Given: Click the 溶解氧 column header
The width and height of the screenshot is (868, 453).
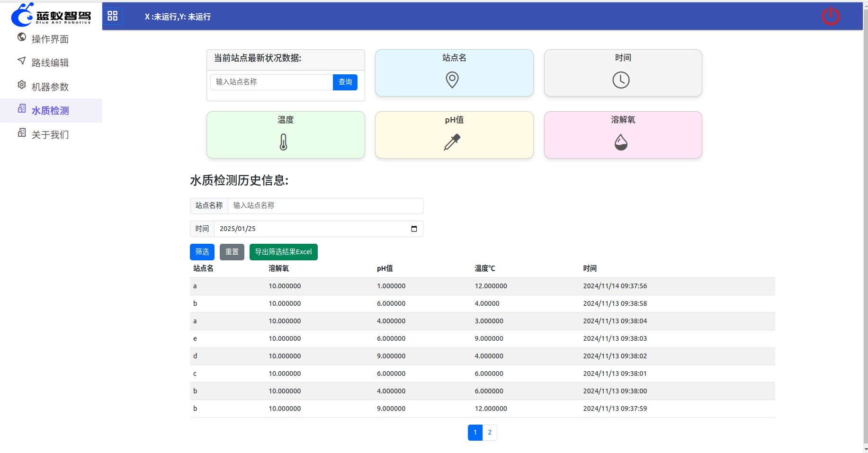Looking at the screenshot, I should (x=278, y=268).
